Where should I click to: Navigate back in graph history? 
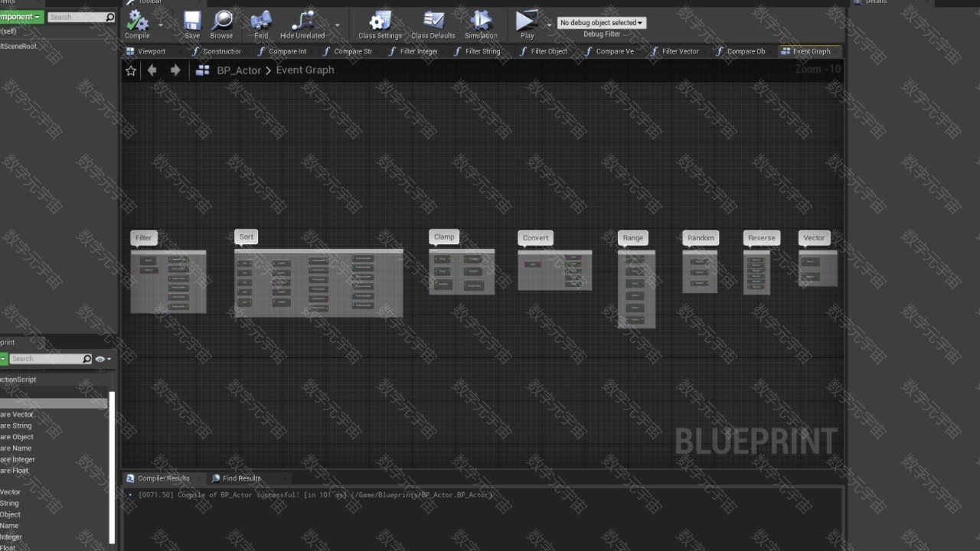coord(152,70)
